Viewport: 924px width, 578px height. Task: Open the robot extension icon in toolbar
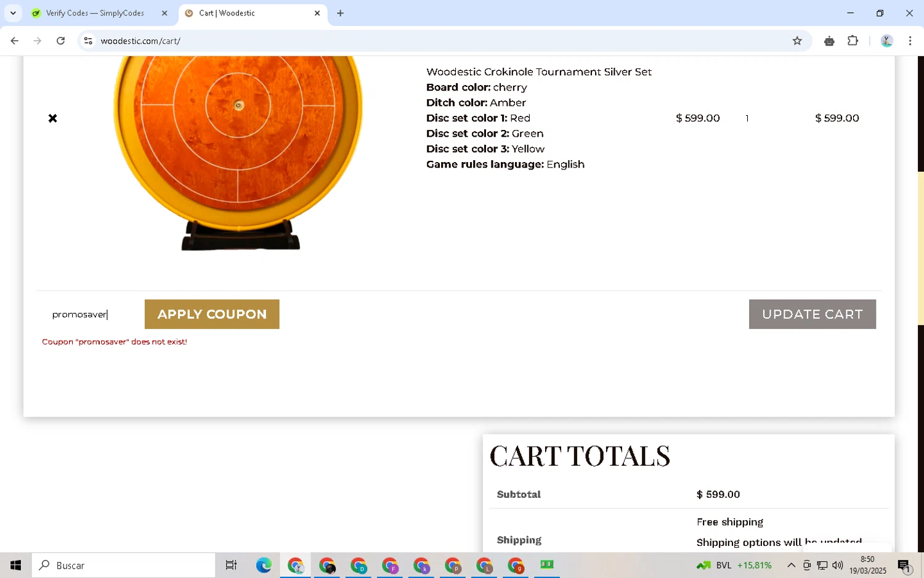pyautogui.click(x=829, y=41)
